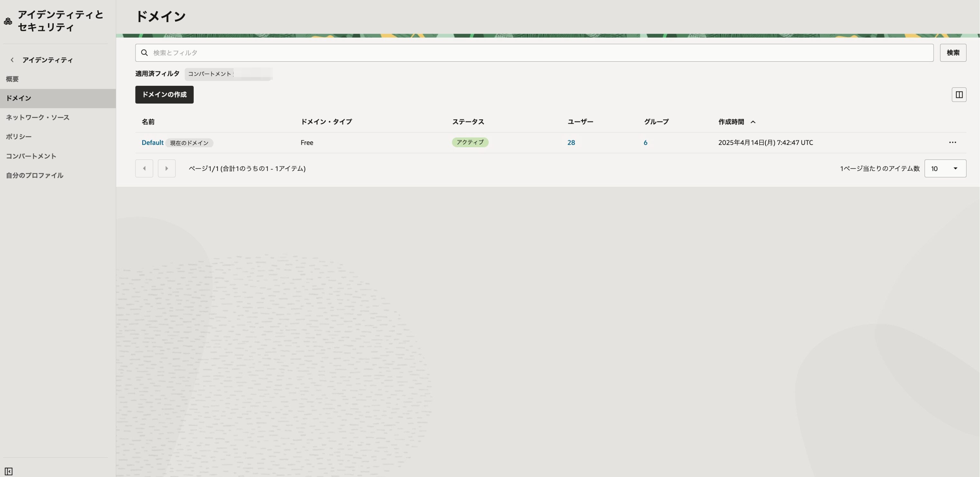This screenshot has height=477, width=980.
Task: Go to the previous page arrow
Action: (144, 168)
